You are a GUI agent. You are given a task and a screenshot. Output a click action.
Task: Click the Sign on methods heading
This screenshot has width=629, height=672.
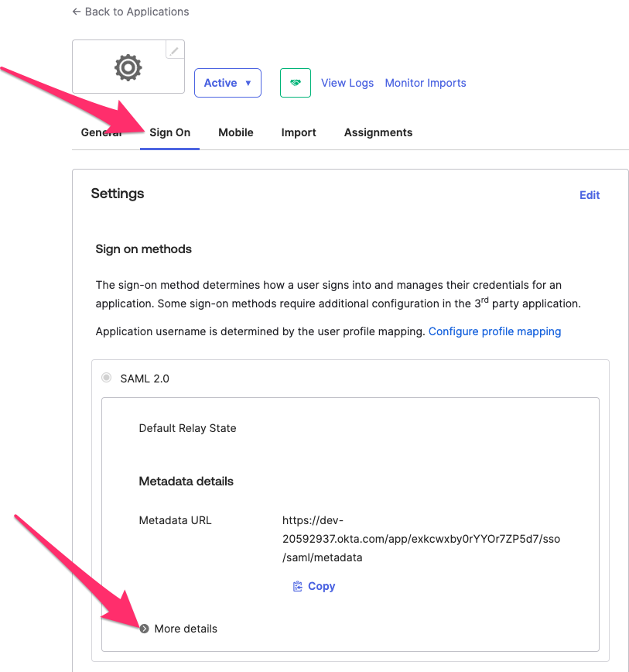[x=144, y=249]
